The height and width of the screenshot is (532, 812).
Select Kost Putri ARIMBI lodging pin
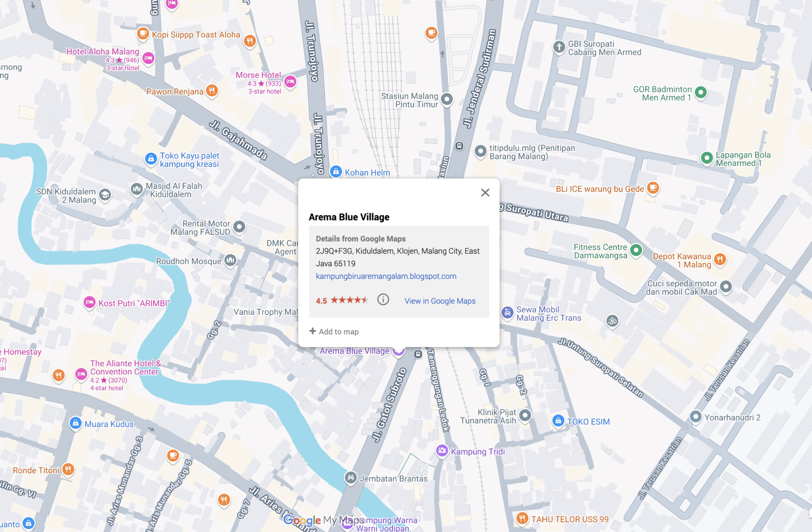pyautogui.click(x=89, y=303)
